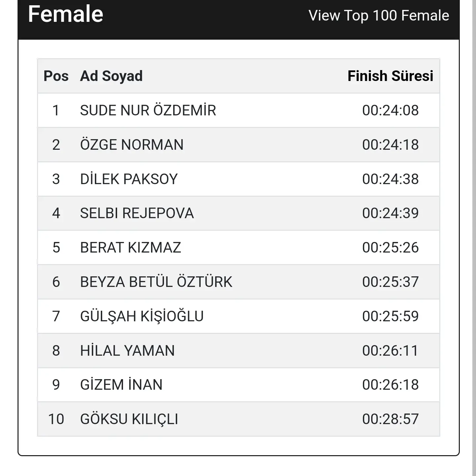Click the Finish Süresi column header
The image size is (476, 476).
(390, 76)
